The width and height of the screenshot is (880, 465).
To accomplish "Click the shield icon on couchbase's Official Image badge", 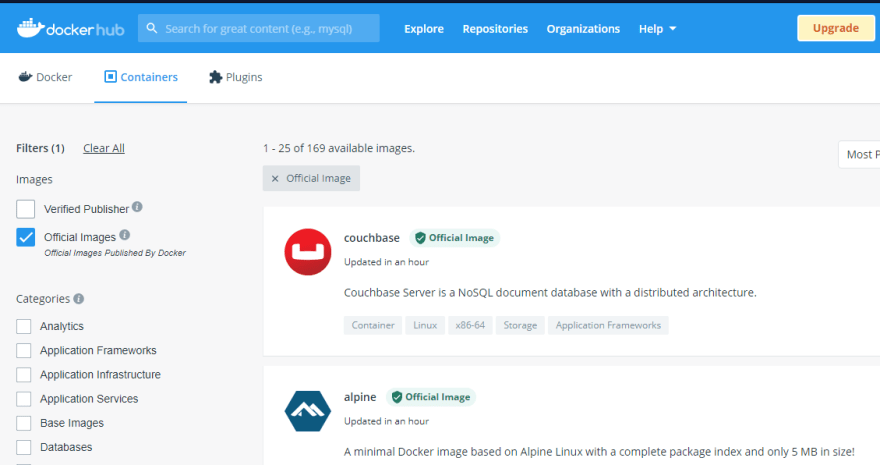I will tap(420, 238).
